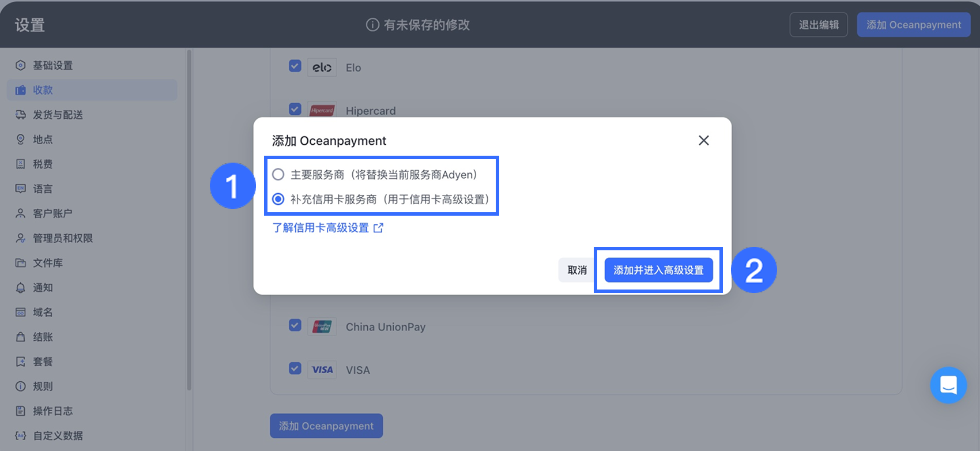Select the 主要服务商 radio option

(278, 174)
